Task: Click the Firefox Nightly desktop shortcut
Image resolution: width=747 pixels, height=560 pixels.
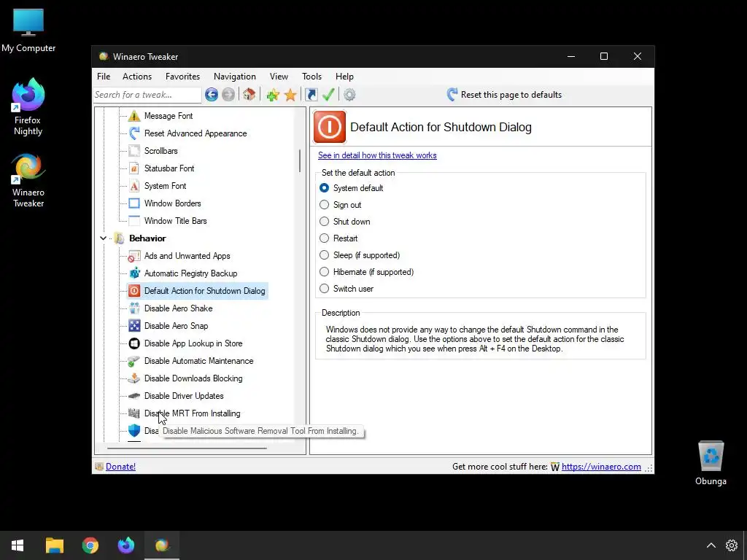Action: click(x=28, y=108)
